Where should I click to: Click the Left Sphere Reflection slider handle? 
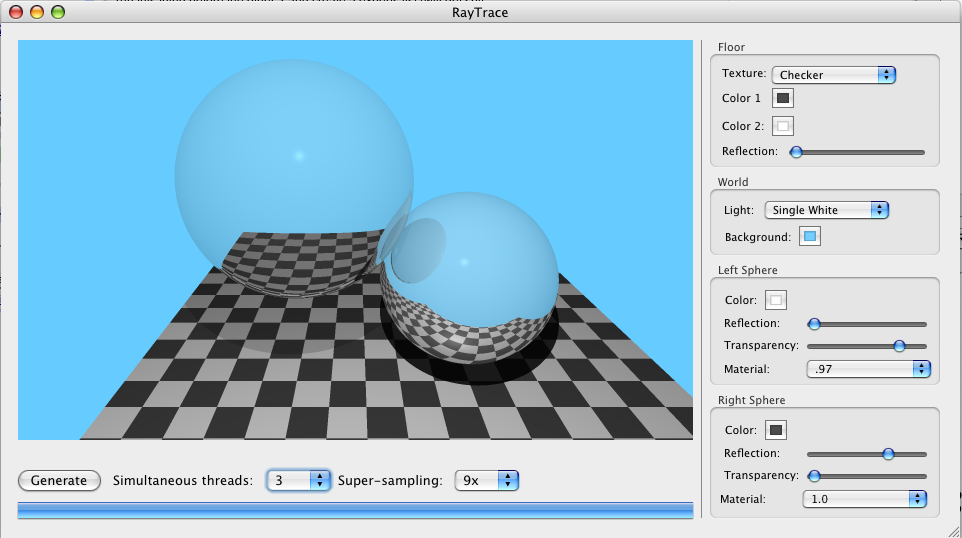click(x=814, y=324)
